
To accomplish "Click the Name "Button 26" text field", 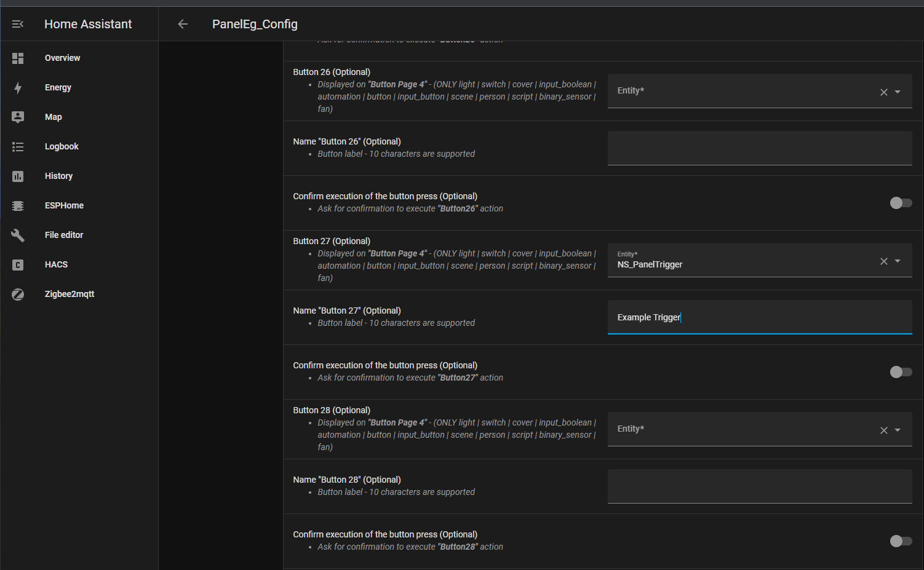I will 759,148.
